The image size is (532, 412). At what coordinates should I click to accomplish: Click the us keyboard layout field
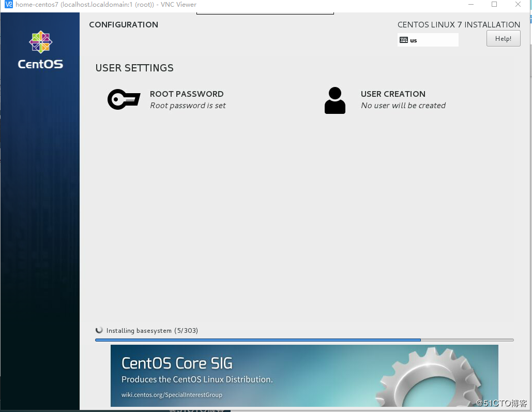(428, 40)
